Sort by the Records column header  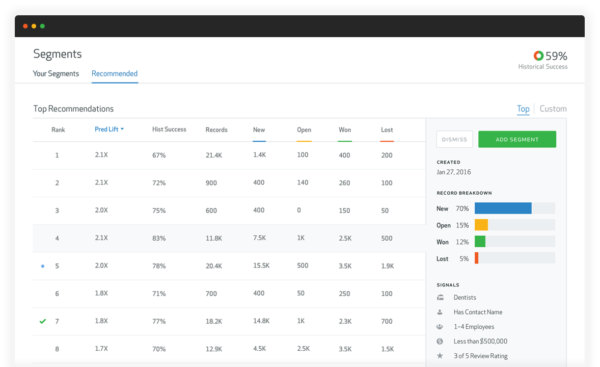pos(216,130)
